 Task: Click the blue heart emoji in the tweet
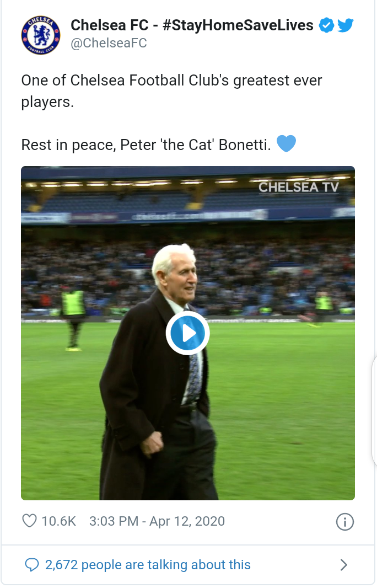tap(286, 145)
